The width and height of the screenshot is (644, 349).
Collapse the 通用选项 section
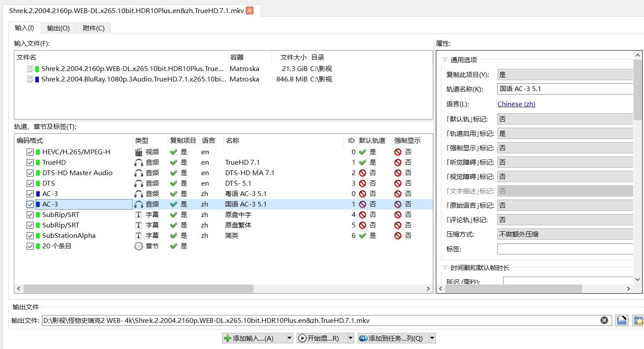click(x=445, y=60)
